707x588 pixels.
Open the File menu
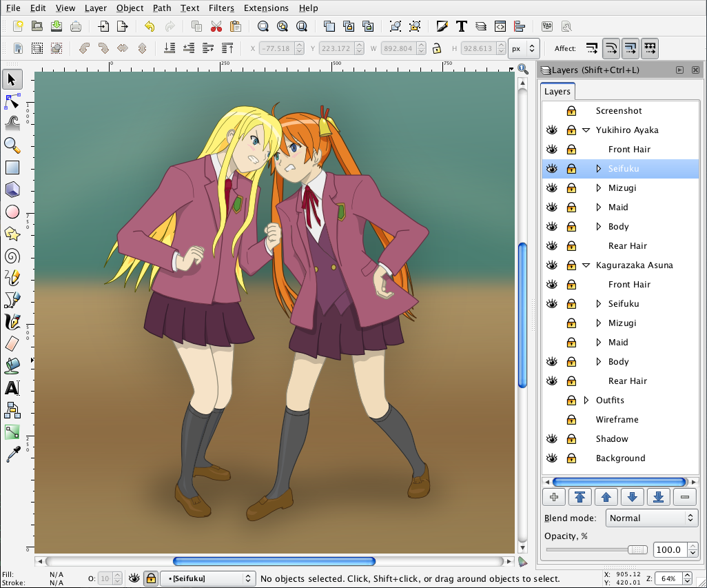pos(13,8)
